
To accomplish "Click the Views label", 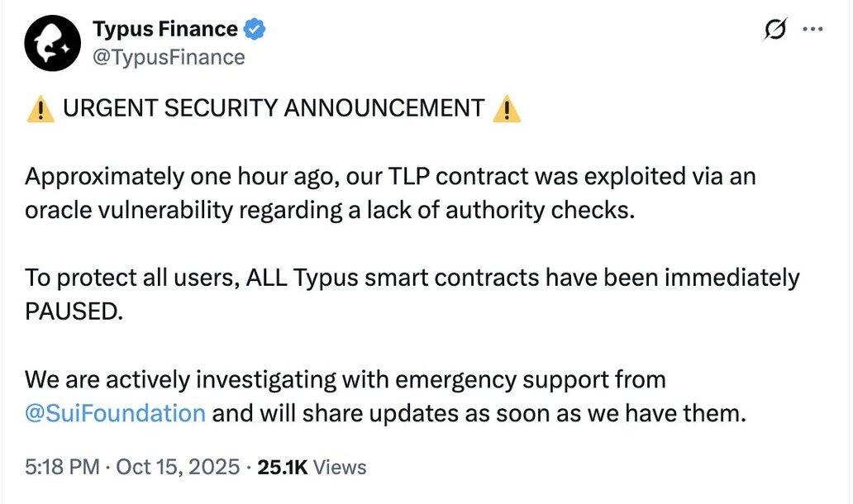I will (x=340, y=467).
